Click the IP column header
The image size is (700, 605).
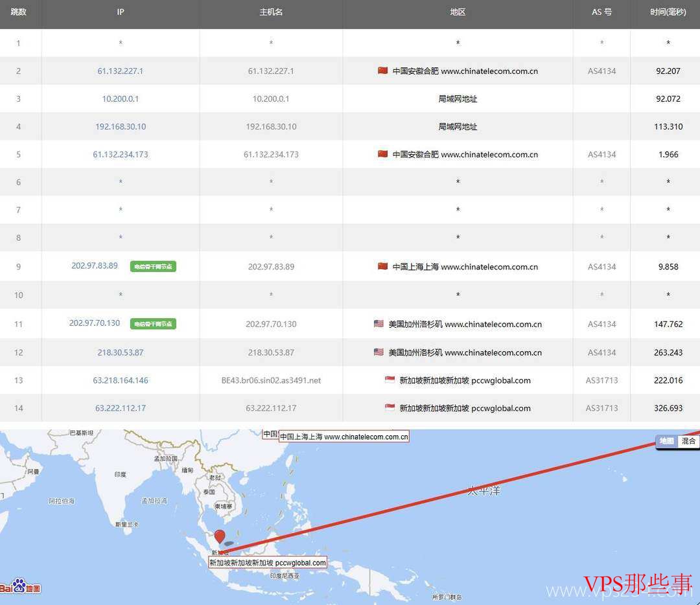(x=121, y=12)
